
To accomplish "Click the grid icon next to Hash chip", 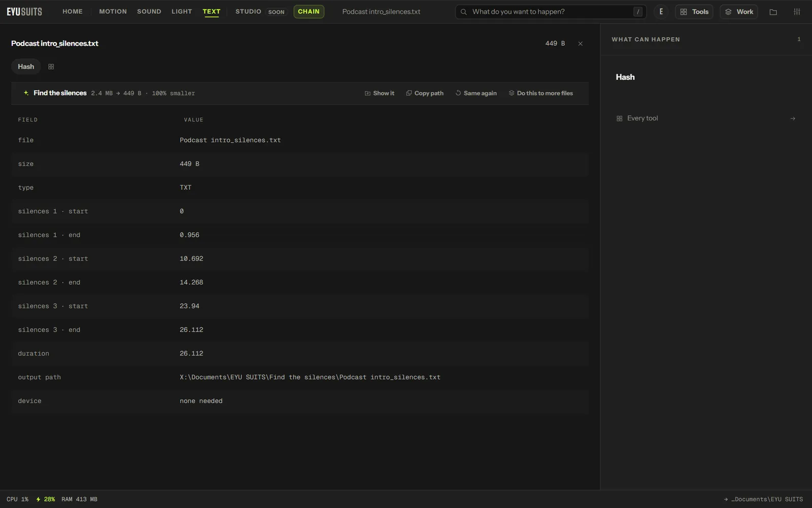I will coord(51,67).
